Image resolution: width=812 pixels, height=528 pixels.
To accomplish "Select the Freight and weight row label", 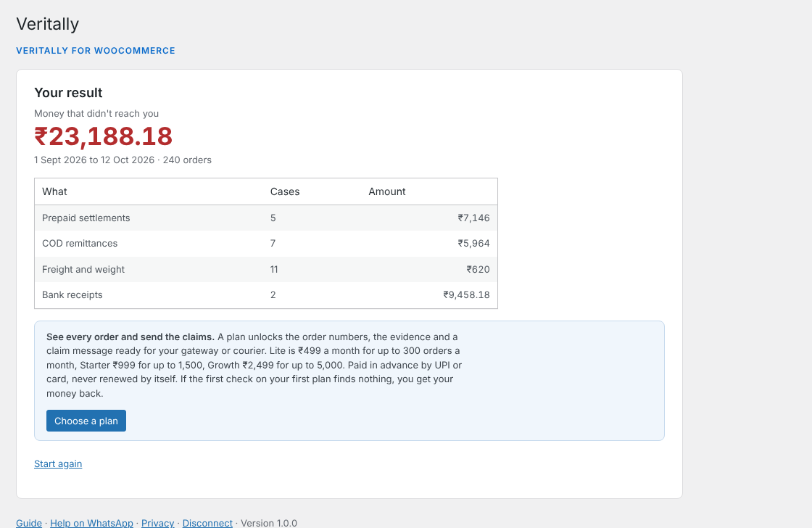I will pyautogui.click(x=83, y=270).
